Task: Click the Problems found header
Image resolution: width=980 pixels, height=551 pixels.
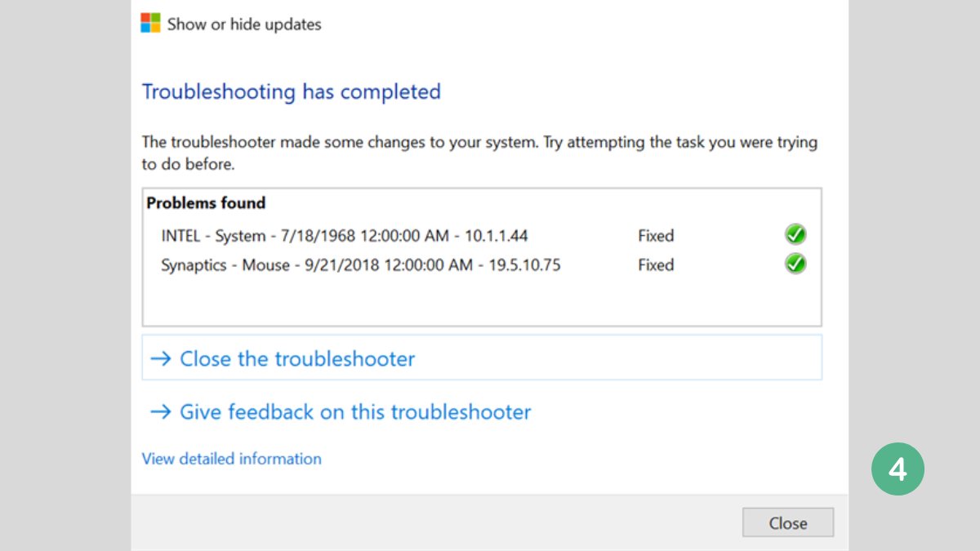Action: [x=206, y=203]
